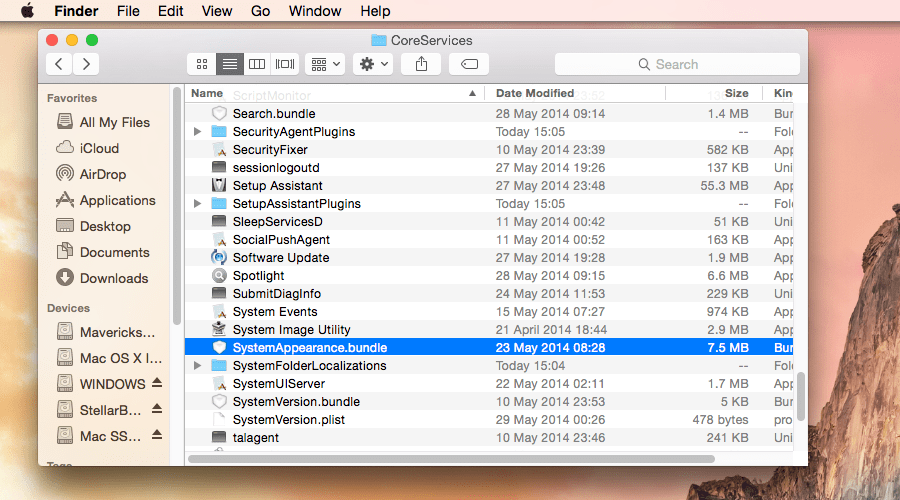Open the item arrangement dropdown
The width and height of the screenshot is (900, 500).
pyautogui.click(x=325, y=64)
